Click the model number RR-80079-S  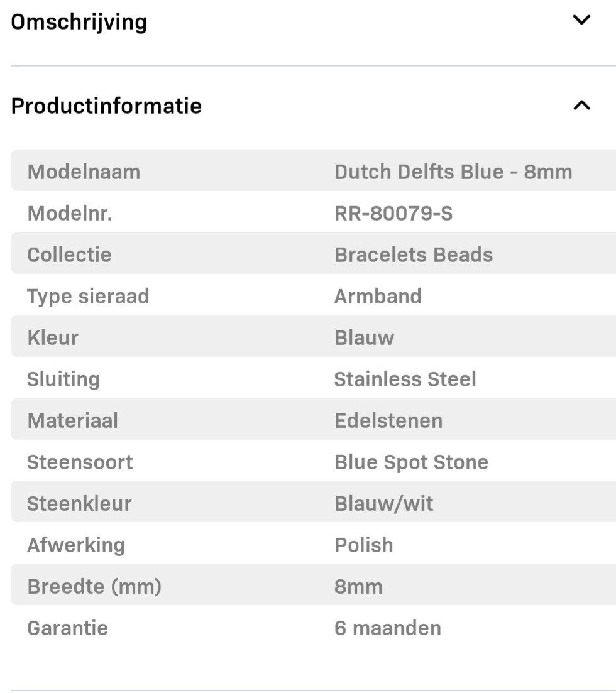coord(393,214)
